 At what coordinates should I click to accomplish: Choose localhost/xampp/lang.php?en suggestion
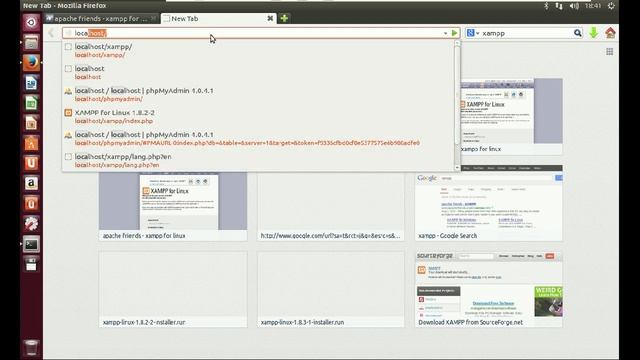259,161
